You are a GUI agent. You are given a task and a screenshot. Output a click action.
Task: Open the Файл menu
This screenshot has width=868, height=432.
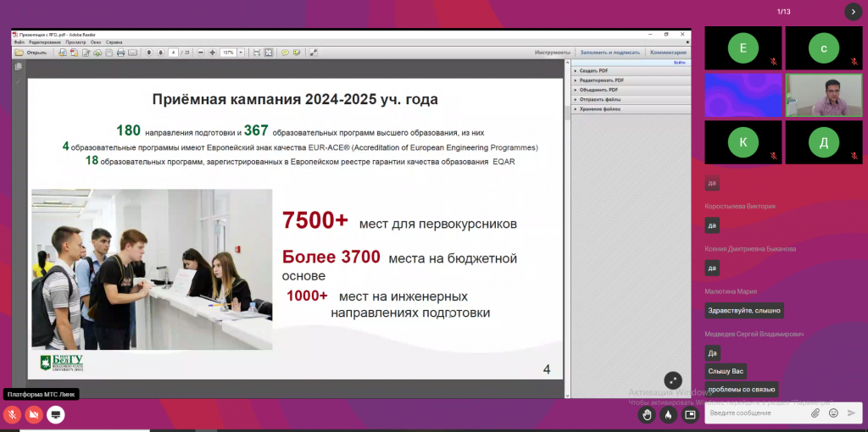[19, 42]
